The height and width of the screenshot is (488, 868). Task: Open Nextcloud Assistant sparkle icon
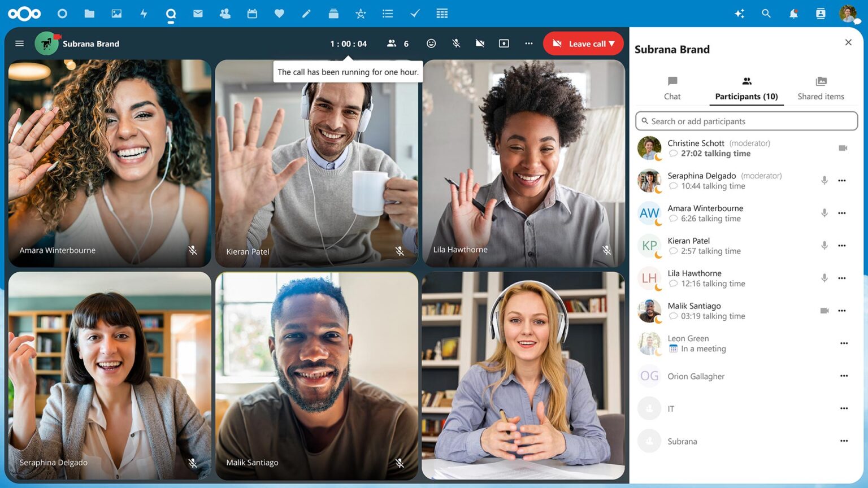pos(739,14)
